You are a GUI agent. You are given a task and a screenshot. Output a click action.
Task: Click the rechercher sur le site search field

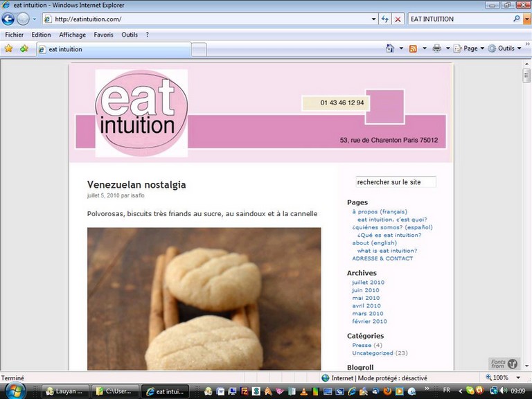click(396, 182)
